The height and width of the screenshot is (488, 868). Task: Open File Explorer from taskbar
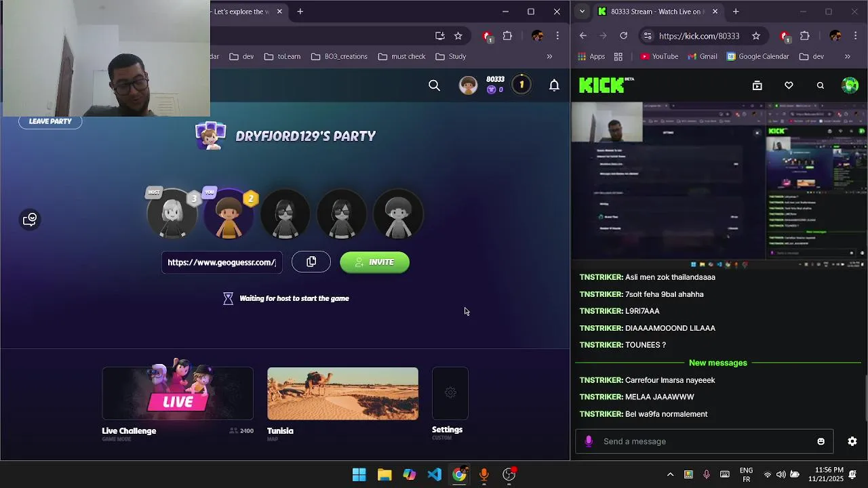click(384, 474)
